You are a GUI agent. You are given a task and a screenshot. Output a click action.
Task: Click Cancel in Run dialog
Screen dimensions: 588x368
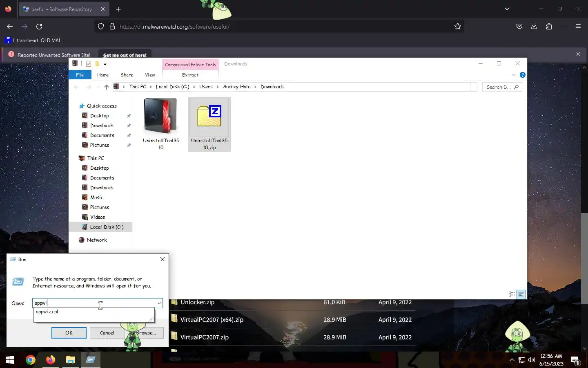click(107, 333)
